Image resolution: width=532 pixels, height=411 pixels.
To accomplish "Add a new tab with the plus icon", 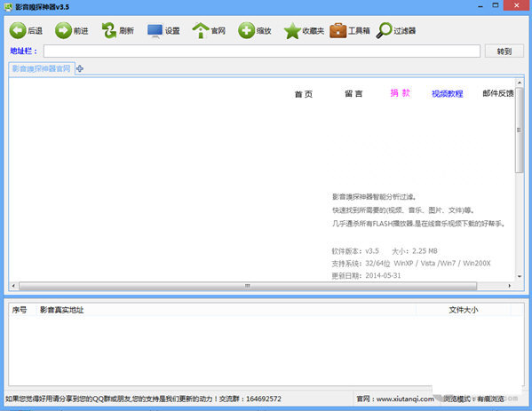I will coord(80,69).
